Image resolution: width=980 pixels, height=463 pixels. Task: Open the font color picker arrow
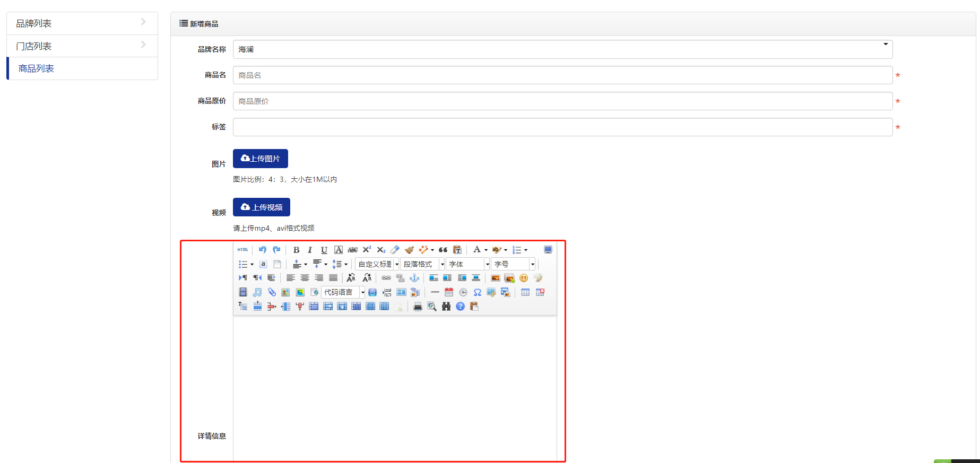point(486,250)
